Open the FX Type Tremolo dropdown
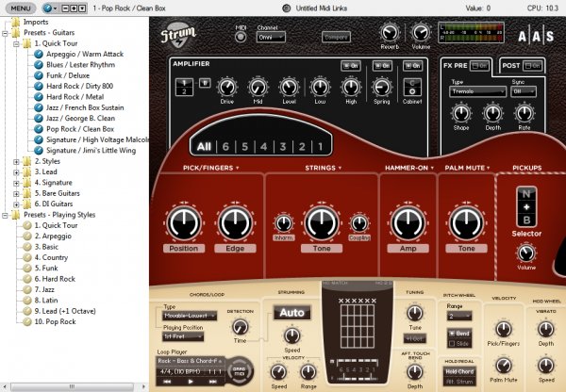Screen dimensions: 566x392 click(x=478, y=91)
